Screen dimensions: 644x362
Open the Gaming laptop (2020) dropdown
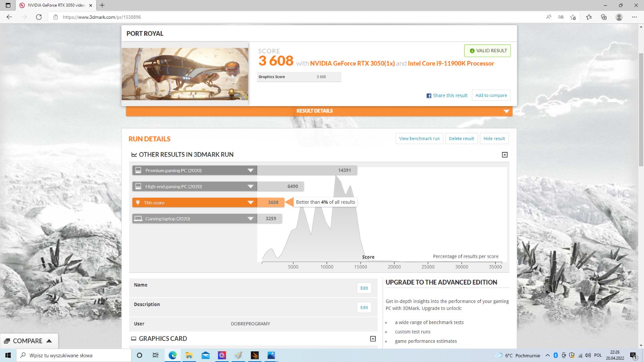coord(250,218)
